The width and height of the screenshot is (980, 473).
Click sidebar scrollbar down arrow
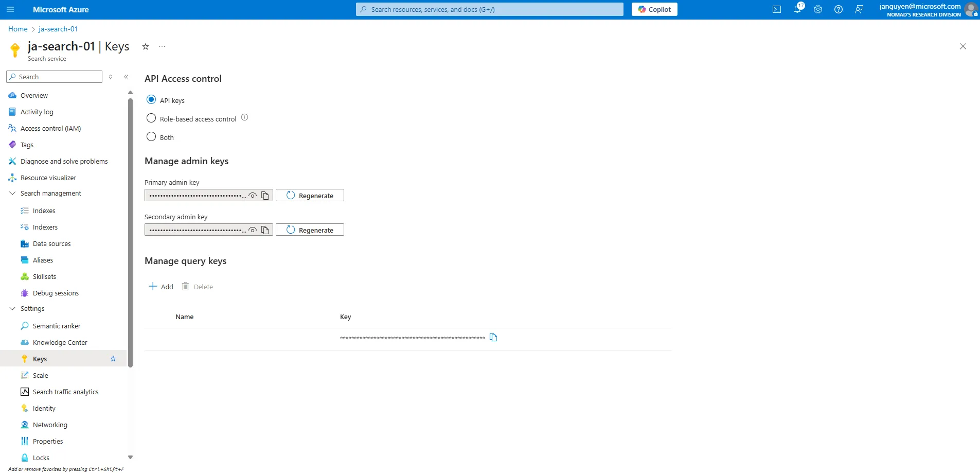point(130,457)
